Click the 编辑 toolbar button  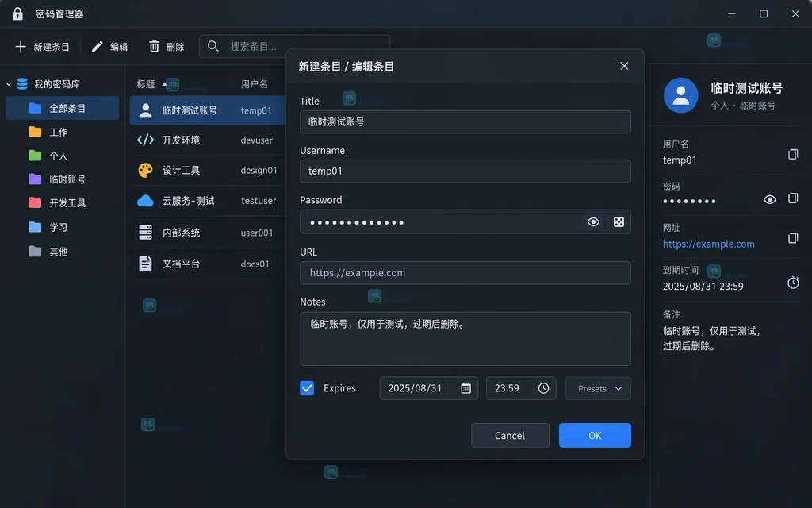click(109, 47)
